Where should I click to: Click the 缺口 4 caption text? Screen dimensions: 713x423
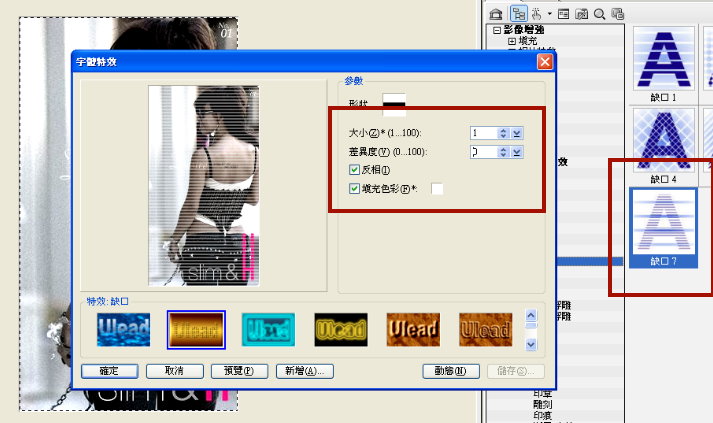pos(663,179)
